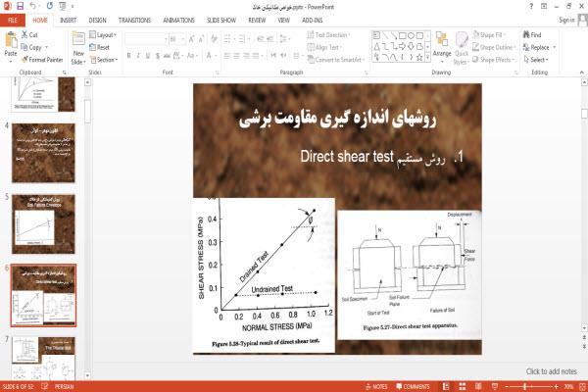Switch to the TRANSITIONS tab

pos(134,20)
